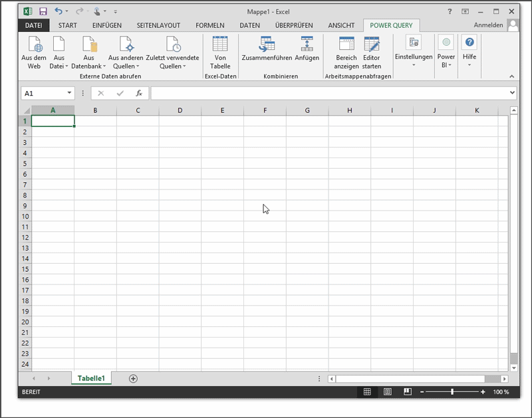Screen dimensions: 532x418
Task: Switch to the EINFÜGEN ribbon tab
Action: pyautogui.click(x=107, y=25)
